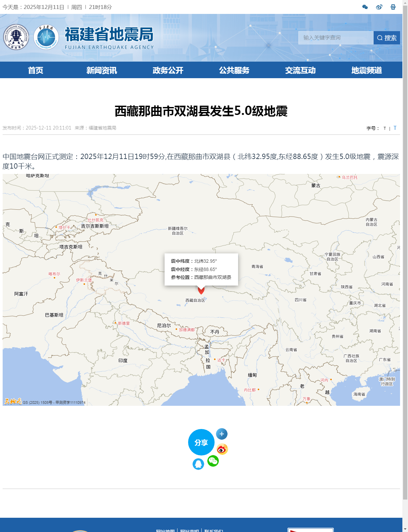Click the 云南省 label on map
The height and width of the screenshot is (532, 408).
pos(291,350)
